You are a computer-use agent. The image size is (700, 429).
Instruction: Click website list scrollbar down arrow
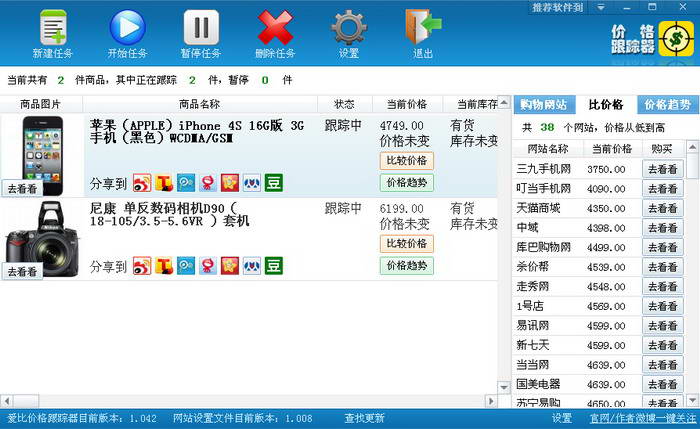click(x=693, y=400)
